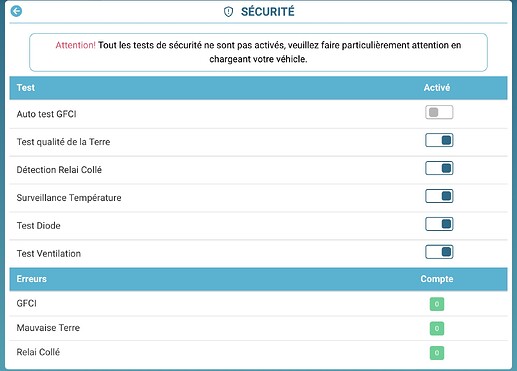Select the Auto test GFCI row label

point(47,114)
